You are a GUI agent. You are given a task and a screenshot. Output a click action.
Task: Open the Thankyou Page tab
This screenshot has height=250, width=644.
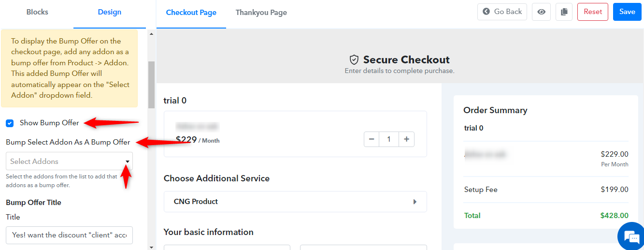(x=261, y=13)
